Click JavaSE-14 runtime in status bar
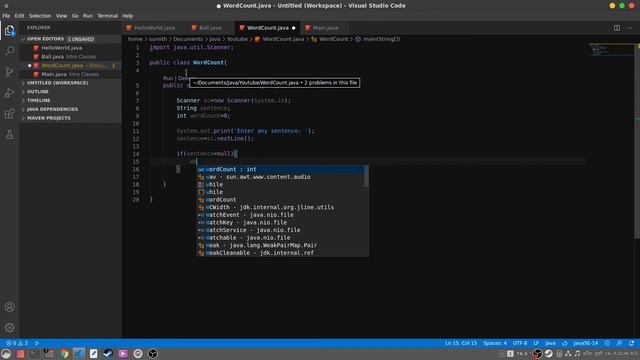 [586, 343]
